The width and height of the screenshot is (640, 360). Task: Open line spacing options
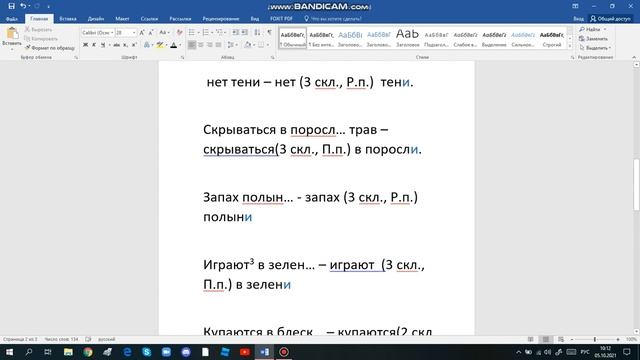[231, 45]
